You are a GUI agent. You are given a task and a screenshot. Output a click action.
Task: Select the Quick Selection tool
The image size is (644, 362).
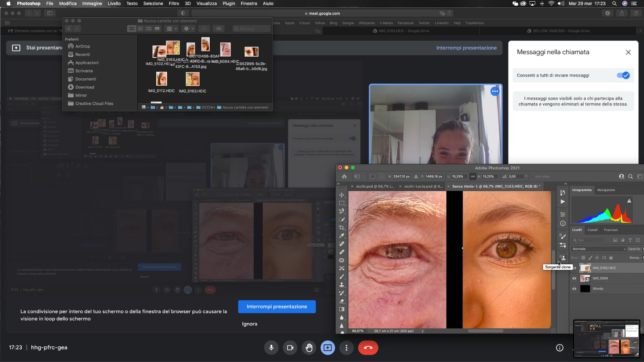pyautogui.click(x=342, y=220)
